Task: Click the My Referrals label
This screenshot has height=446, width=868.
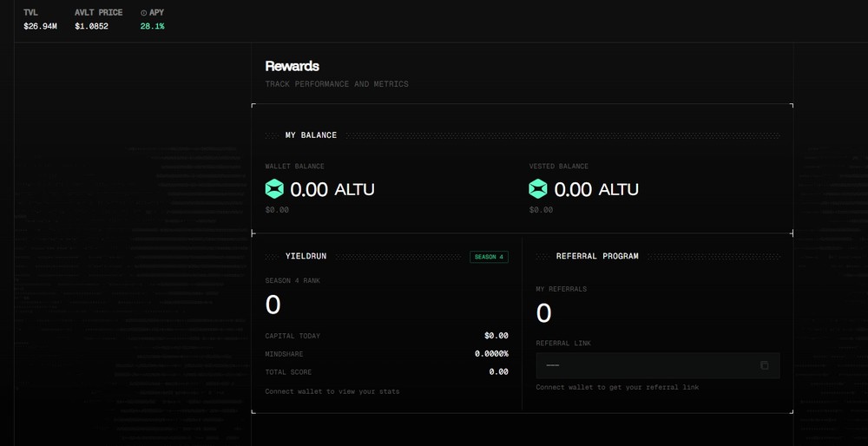Action: [x=562, y=289]
